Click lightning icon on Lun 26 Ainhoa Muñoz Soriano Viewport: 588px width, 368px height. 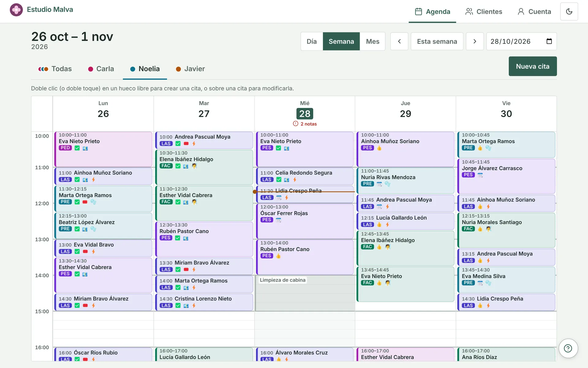pos(93,180)
